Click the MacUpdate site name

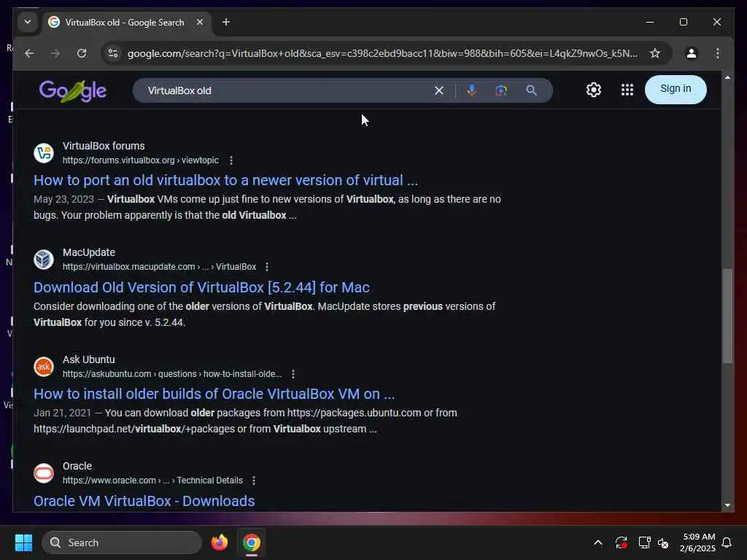pos(88,252)
